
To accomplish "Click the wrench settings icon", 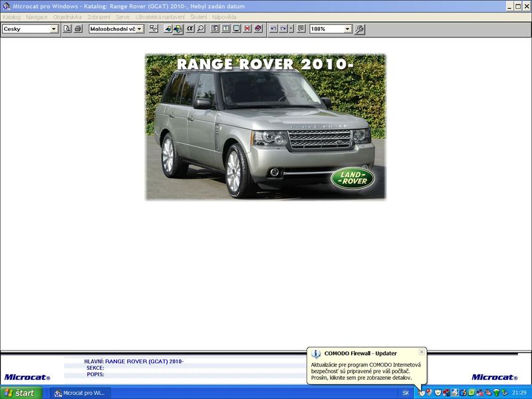I will (x=360, y=29).
